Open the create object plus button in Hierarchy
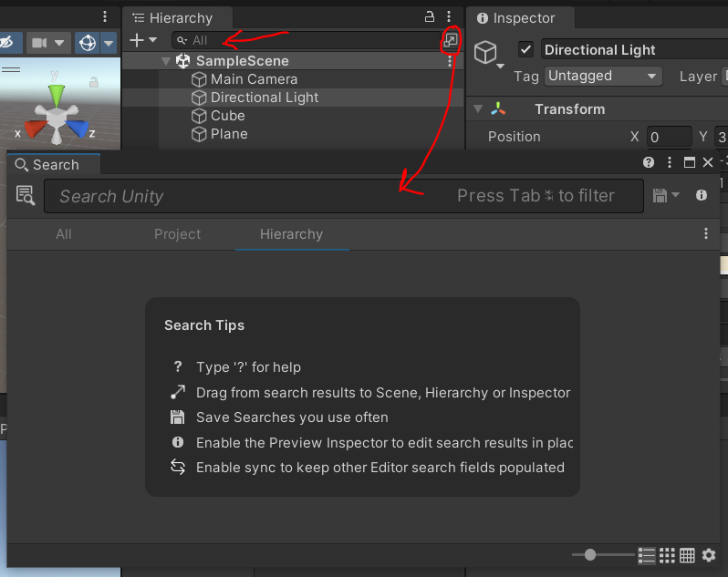 [x=137, y=40]
